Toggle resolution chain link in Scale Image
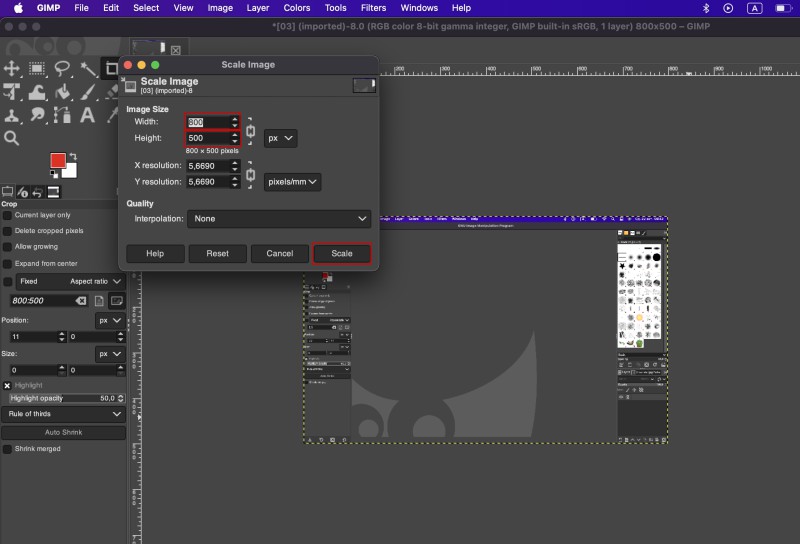Viewport: 800px width, 544px height. coord(251,175)
